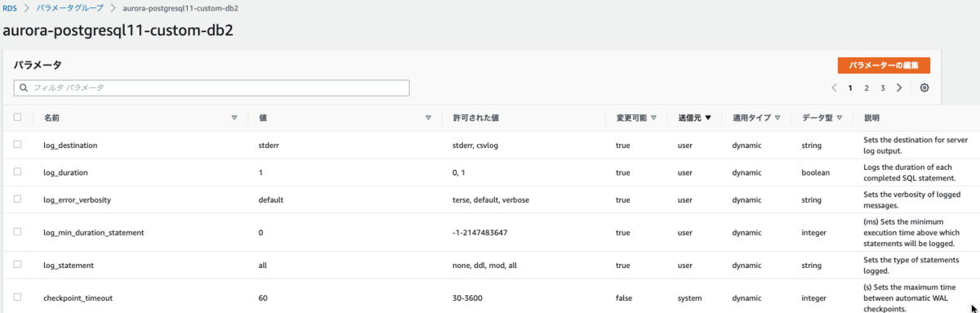980x313 pixels.
Task: Click the 説明 column header
Action: 871,118
